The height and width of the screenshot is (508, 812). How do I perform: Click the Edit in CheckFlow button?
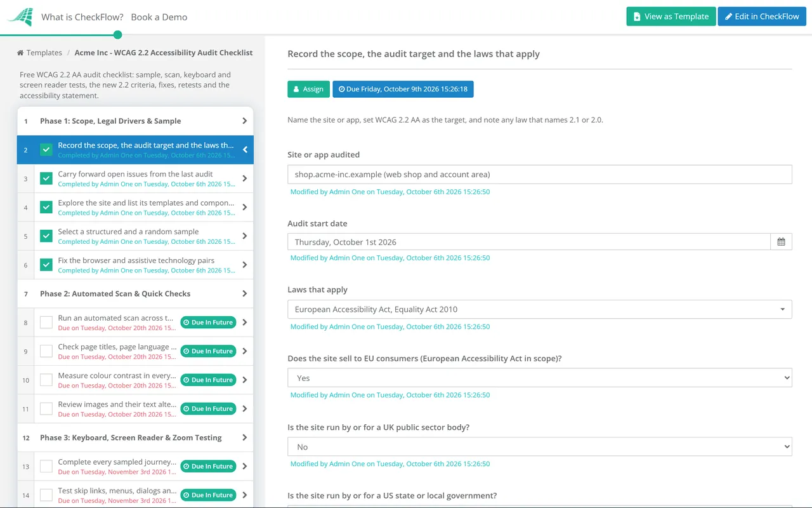(762, 17)
